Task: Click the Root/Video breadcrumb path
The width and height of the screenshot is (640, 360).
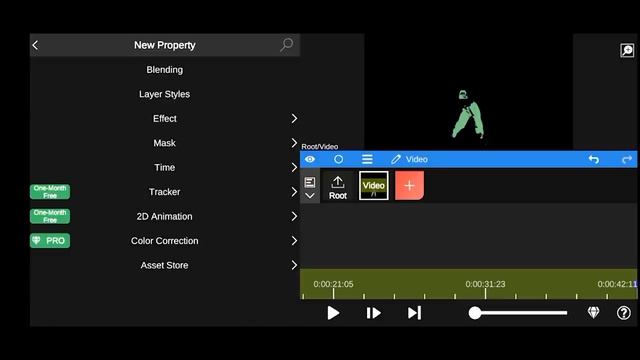Action: (x=320, y=147)
